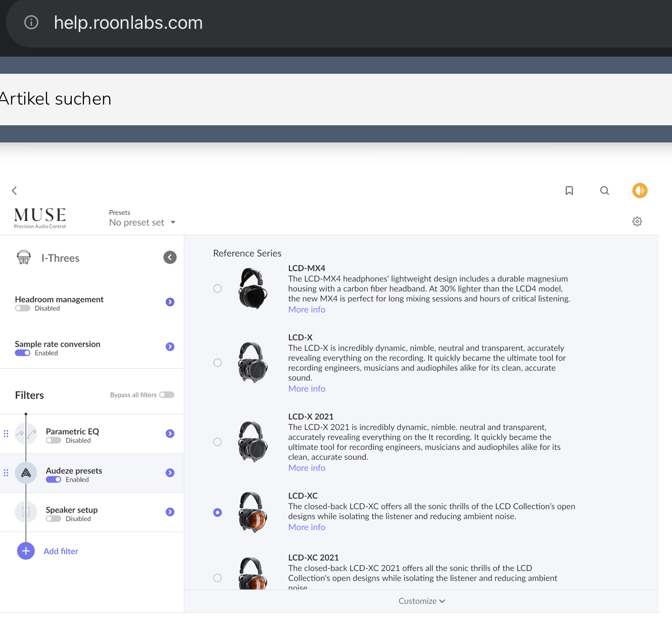Click the LCD-X 2021 headphone thumbnail
672x636 pixels.
[x=253, y=442]
